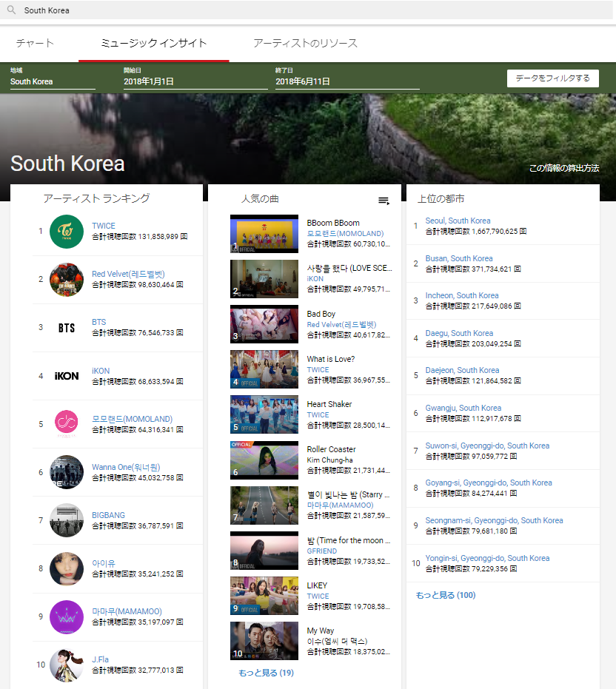Click もっと見る (100) under top cities
This screenshot has width=616, height=689.
446,595
